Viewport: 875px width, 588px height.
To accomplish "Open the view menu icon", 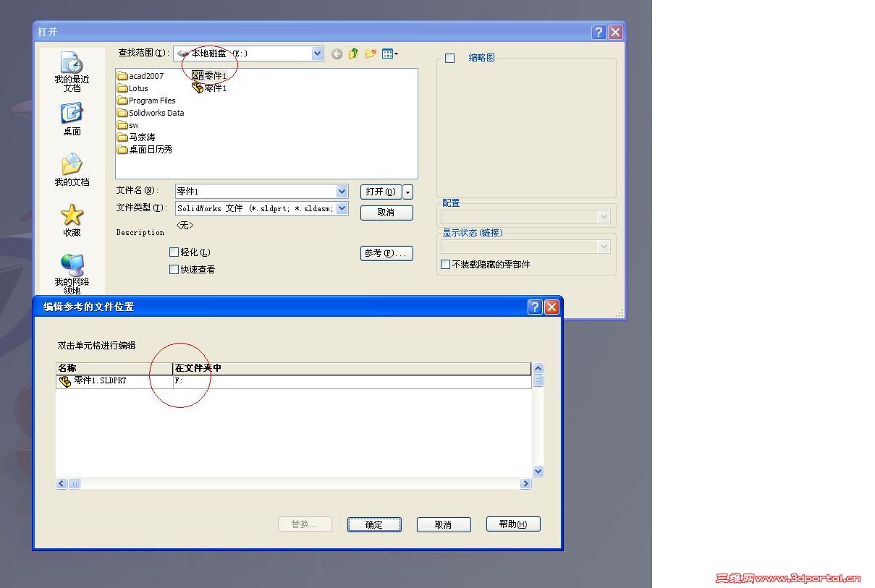I will point(390,54).
